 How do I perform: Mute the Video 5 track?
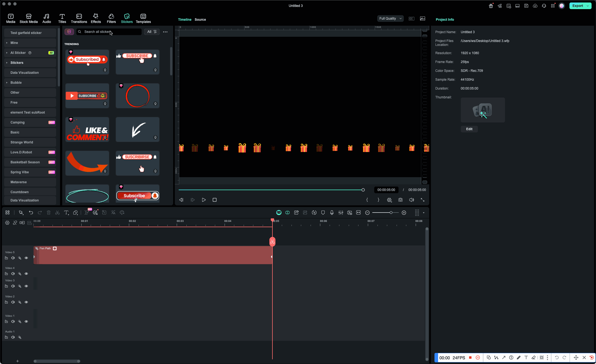[13, 258]
